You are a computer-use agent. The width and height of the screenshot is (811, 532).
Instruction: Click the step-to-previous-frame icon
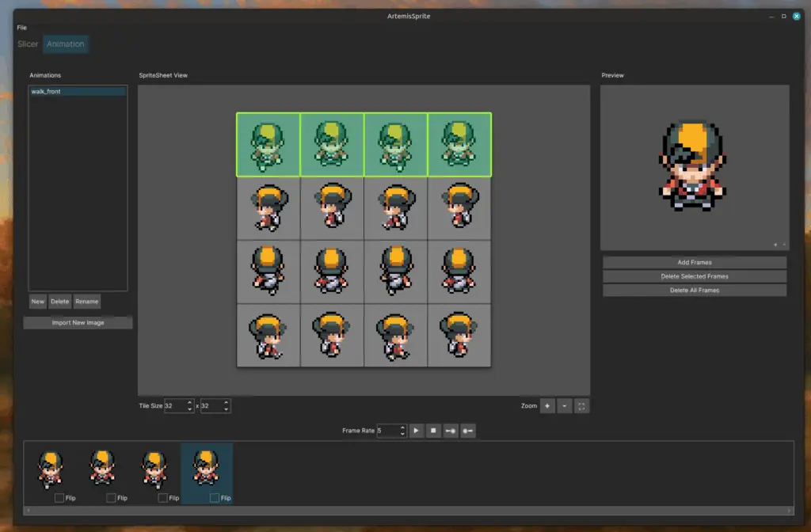point(451,431)
